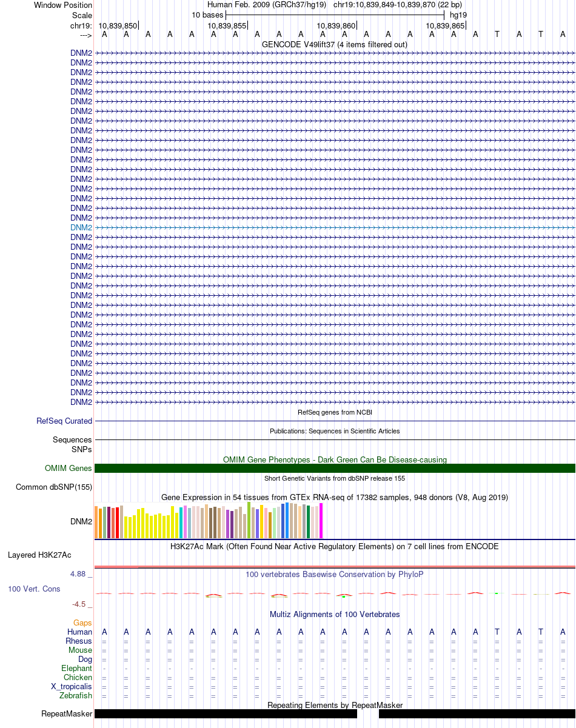
Task: Select the Zebrafish alignment row label
Action: coord(76,695)
